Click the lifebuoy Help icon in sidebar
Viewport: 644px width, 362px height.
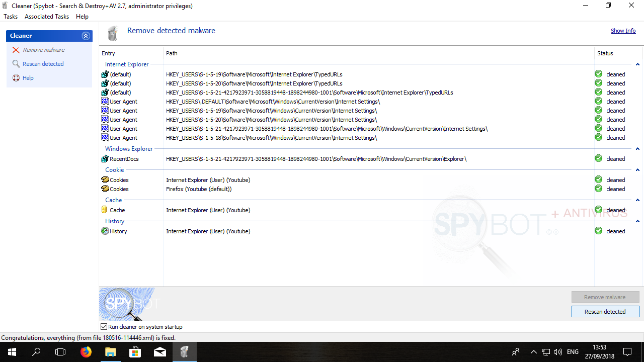(16, 78)
